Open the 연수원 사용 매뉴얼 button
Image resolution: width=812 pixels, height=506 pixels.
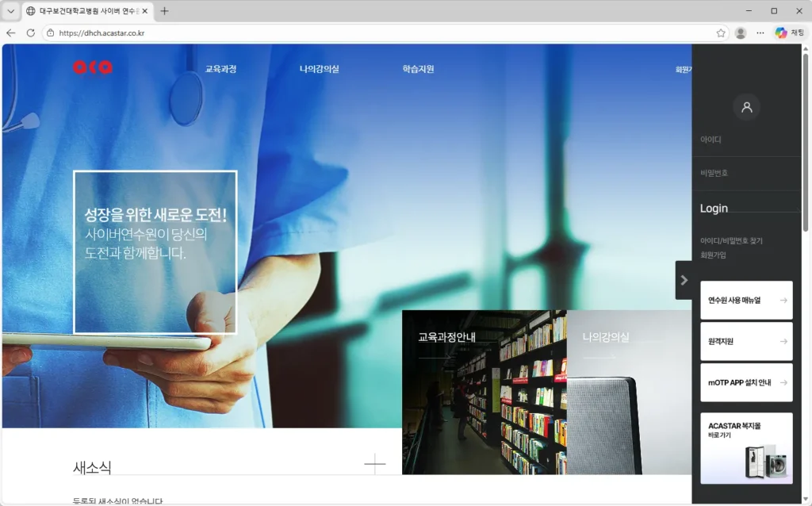coord(746,300)
